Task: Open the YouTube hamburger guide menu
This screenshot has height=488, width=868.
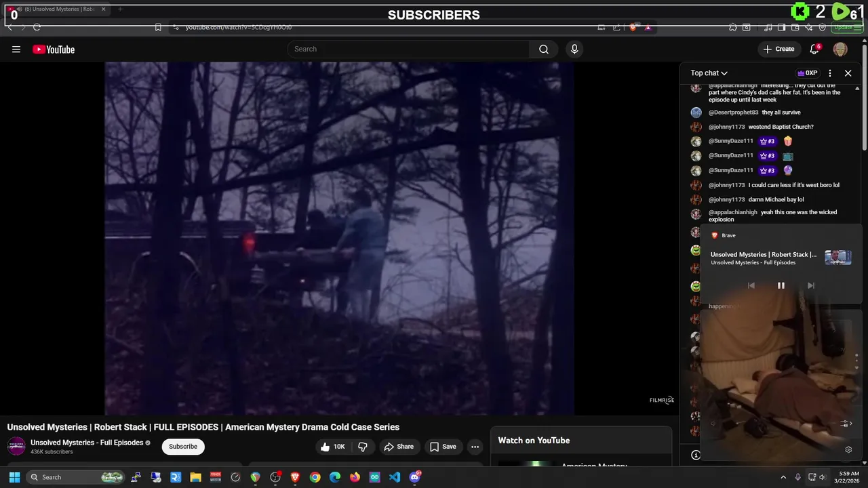Action: [16, 49]
